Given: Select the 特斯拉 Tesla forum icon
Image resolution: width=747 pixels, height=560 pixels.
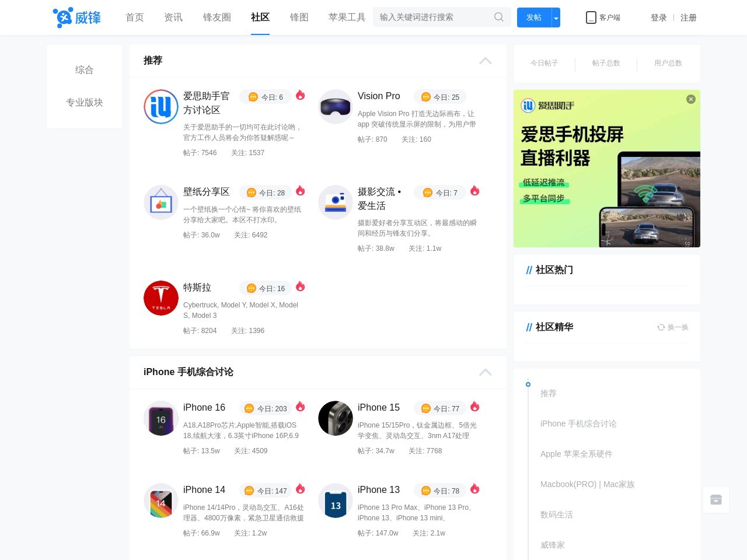Looking at the screenshot, I should (x=160, y=298).
